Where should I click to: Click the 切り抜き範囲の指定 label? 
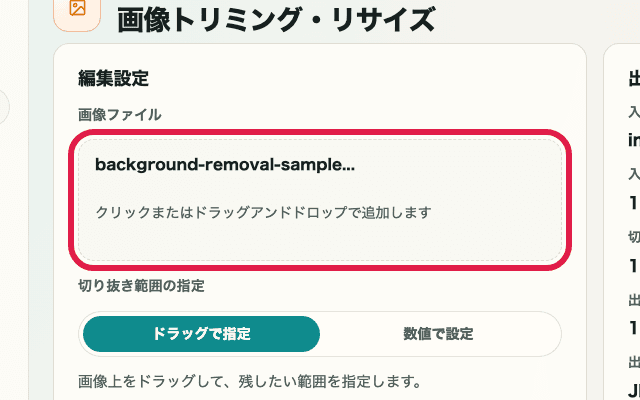click(x=140, y=286)
